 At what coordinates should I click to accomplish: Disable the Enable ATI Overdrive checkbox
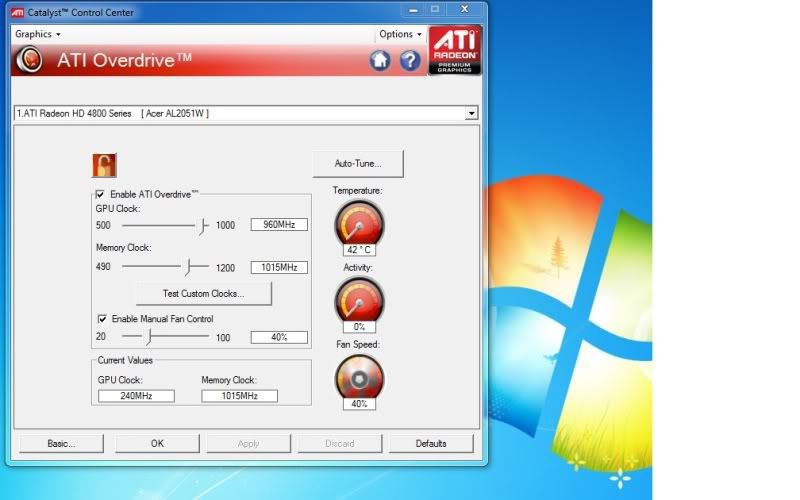click(x=100, y=194)
